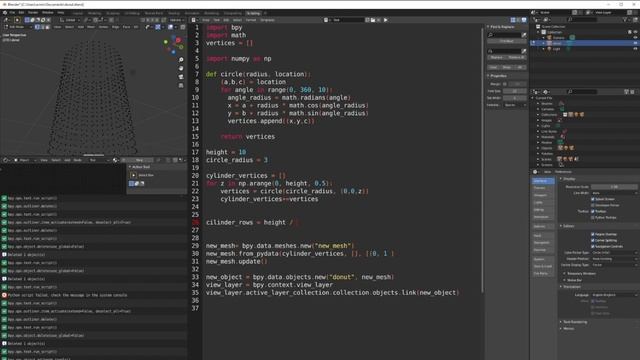Open the File menu
The image size is (640, 360).
click(x=12, y=13)
